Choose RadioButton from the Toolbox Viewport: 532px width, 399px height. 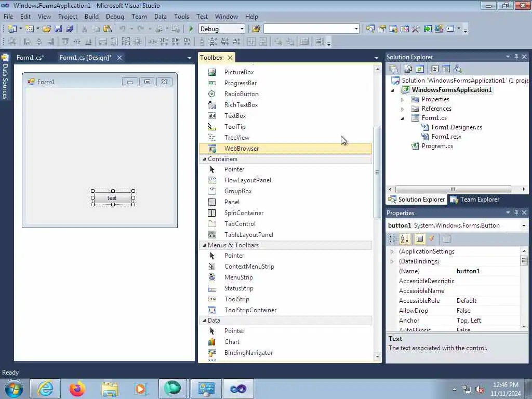[x=241, y=94]
